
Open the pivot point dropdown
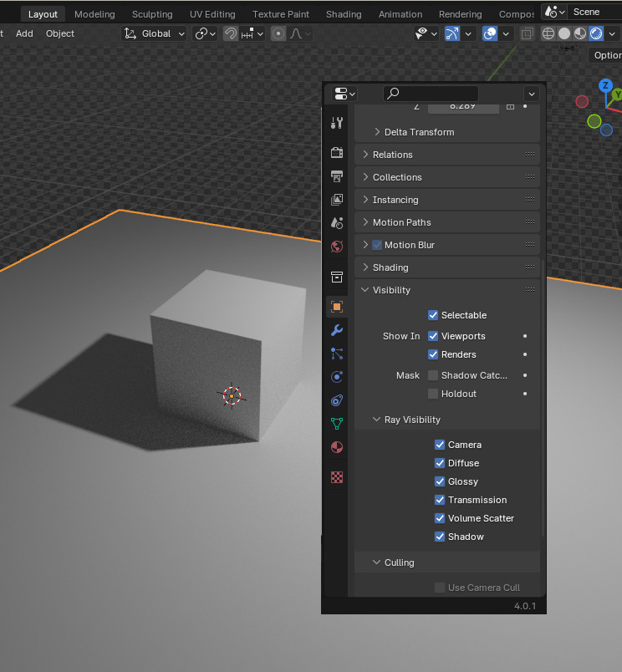click(205, 33)
